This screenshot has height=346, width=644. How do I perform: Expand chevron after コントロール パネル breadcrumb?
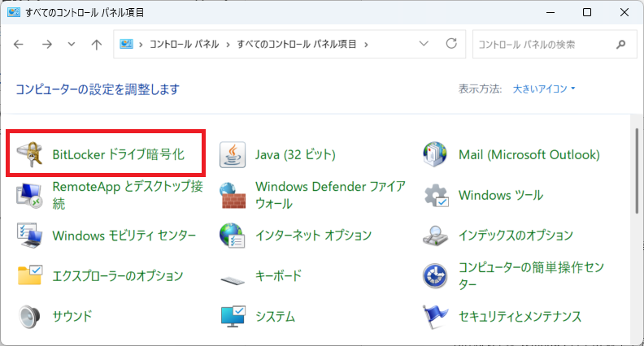pos(228,45)
